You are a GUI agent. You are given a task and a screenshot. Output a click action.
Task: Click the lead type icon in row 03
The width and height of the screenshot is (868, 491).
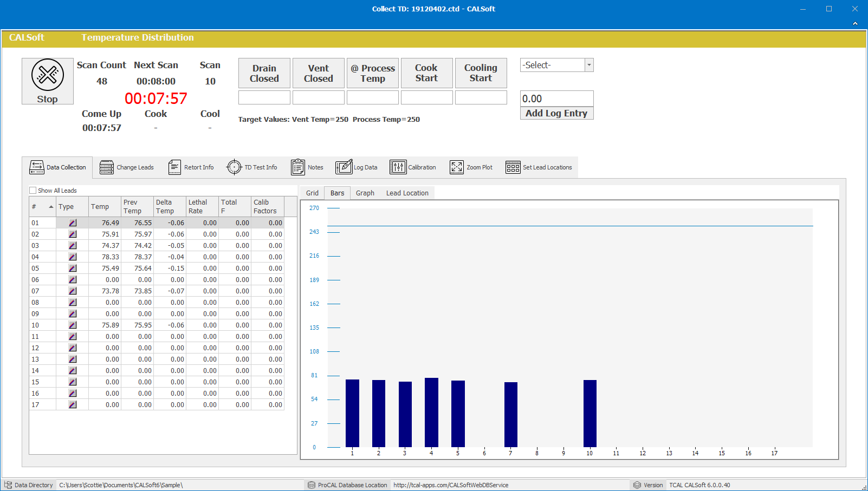(x=73, y=246)
